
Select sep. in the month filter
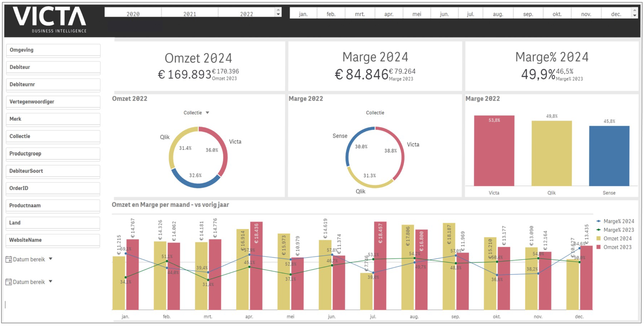[528, 14]
